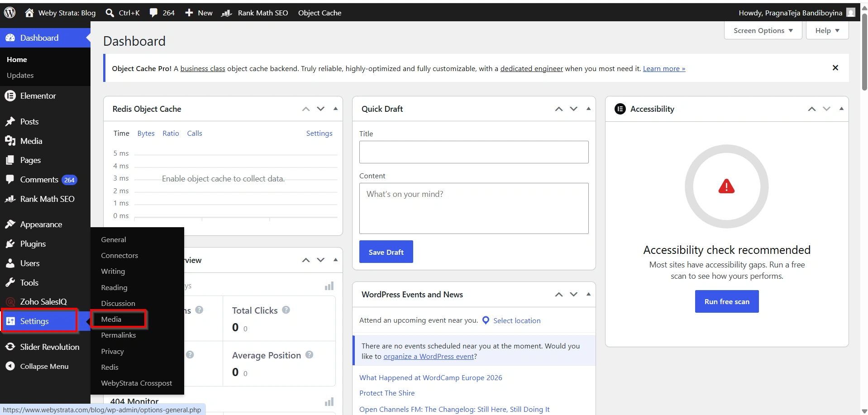
Task: Click the Average Position help question icon
Action: coord(309,355)
